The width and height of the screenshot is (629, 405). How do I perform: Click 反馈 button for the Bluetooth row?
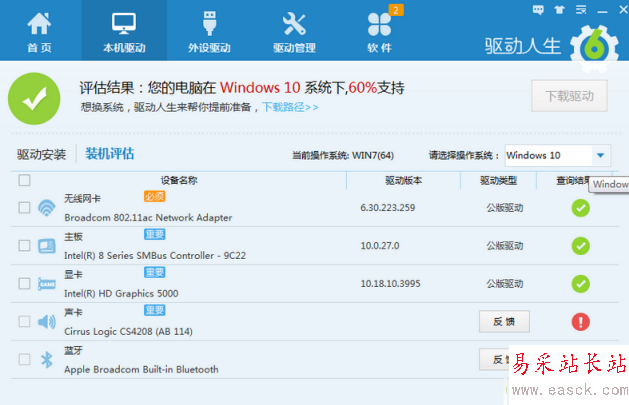494,360
